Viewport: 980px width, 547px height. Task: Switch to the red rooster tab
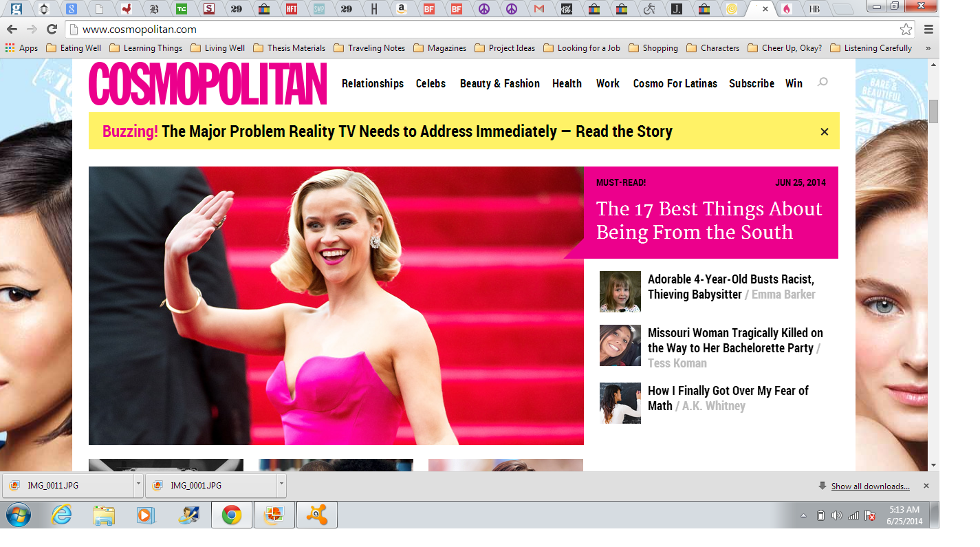(126, 9)
